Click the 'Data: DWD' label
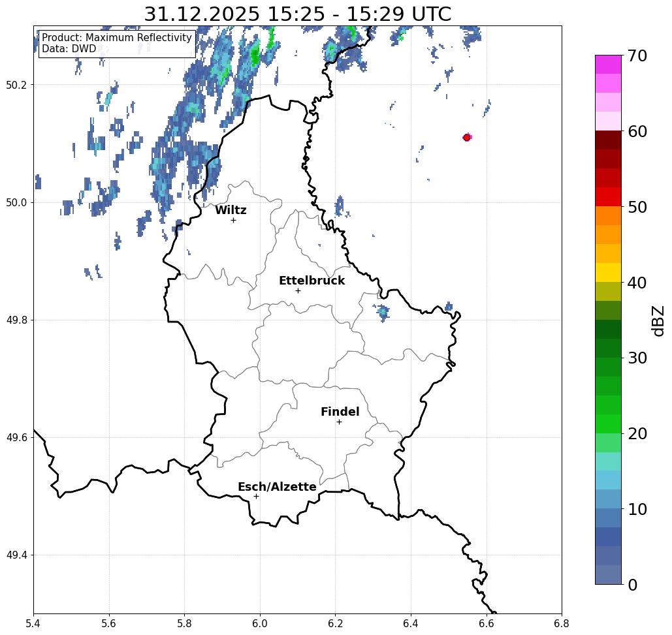672x635 pixels. 69,48
